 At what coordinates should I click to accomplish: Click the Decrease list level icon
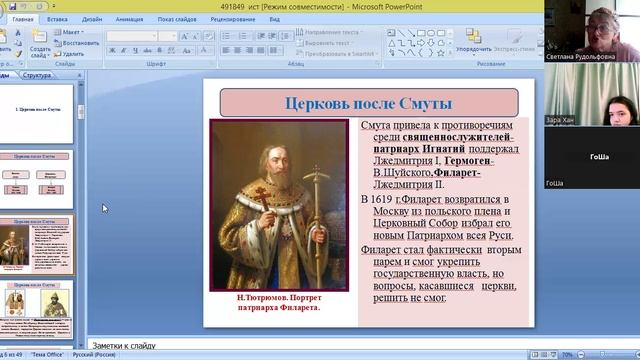(261, 36)
